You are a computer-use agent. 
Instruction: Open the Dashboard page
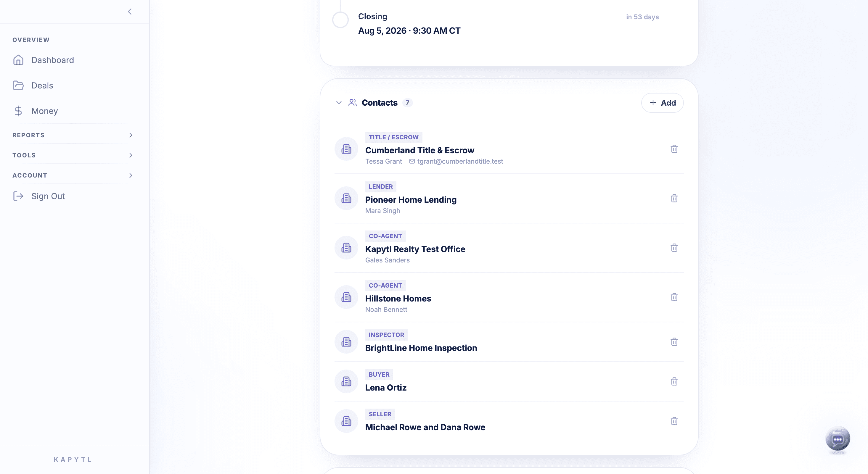(53, 60)
